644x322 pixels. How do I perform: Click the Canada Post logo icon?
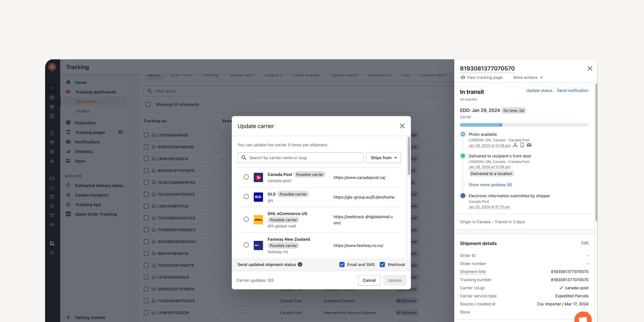[x=258, y=178]
